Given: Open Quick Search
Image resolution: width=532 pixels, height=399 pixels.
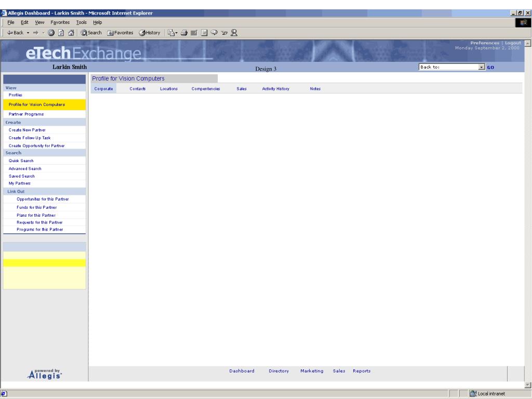Looking at the screenshot, I should (x=21, y=161).
